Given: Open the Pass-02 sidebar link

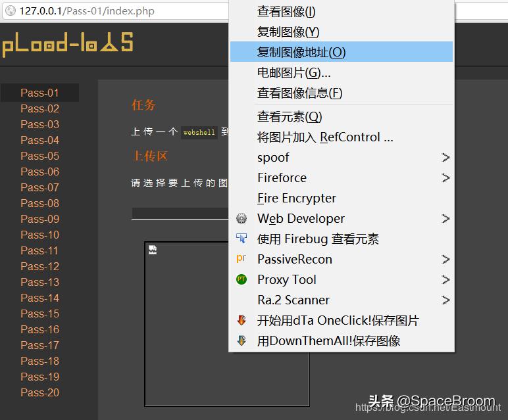Looking at the screenshot, I should 39,108.
